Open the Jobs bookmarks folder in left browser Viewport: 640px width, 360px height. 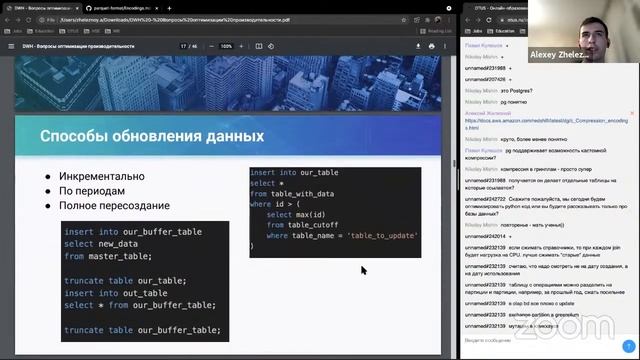(13, 31)
